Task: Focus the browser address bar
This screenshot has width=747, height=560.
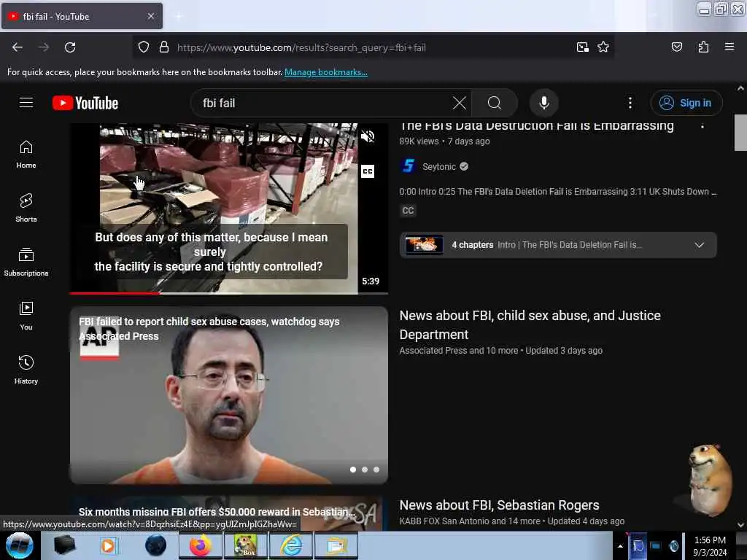Action: point(373,47)
